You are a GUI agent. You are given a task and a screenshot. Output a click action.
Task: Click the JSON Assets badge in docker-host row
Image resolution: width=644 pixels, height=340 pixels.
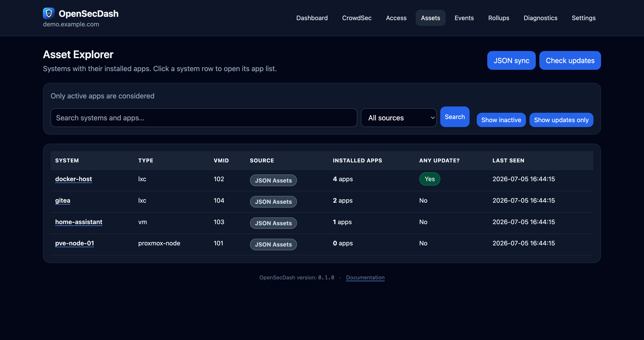[x=273, y=180]
